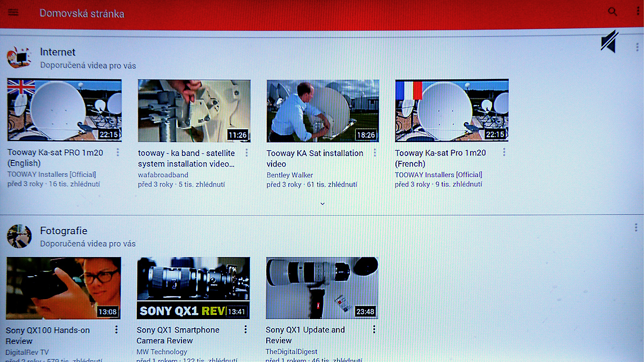This screenshot has width=644, height=362.
Task: Toggle the muted speaker icon
Action: (609, 41)
